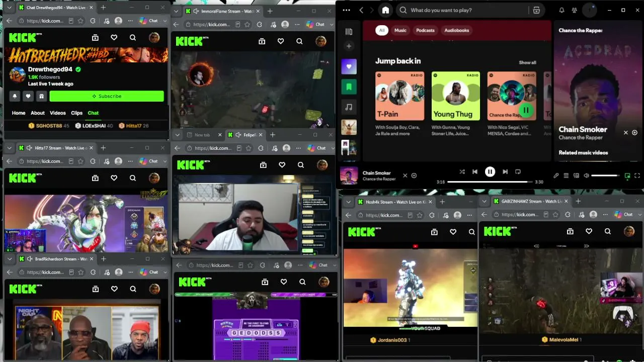Expand the tab list in Hosh4k window
Screen dimensions: 644x362
348,202
